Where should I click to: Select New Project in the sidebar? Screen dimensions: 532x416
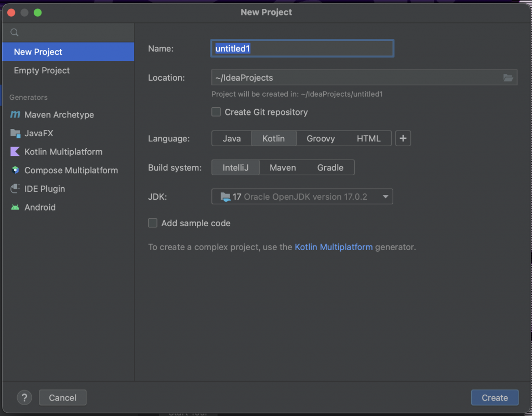tap(68, 51)
